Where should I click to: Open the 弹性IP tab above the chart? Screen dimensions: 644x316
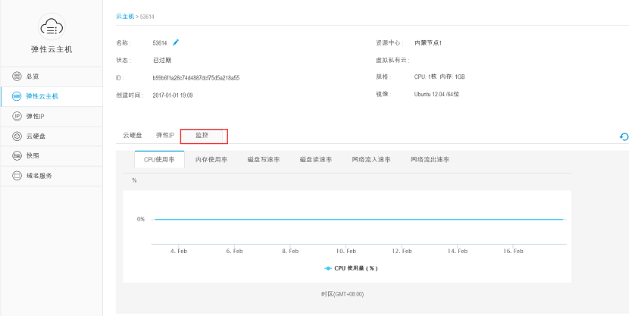click(164, 135)
